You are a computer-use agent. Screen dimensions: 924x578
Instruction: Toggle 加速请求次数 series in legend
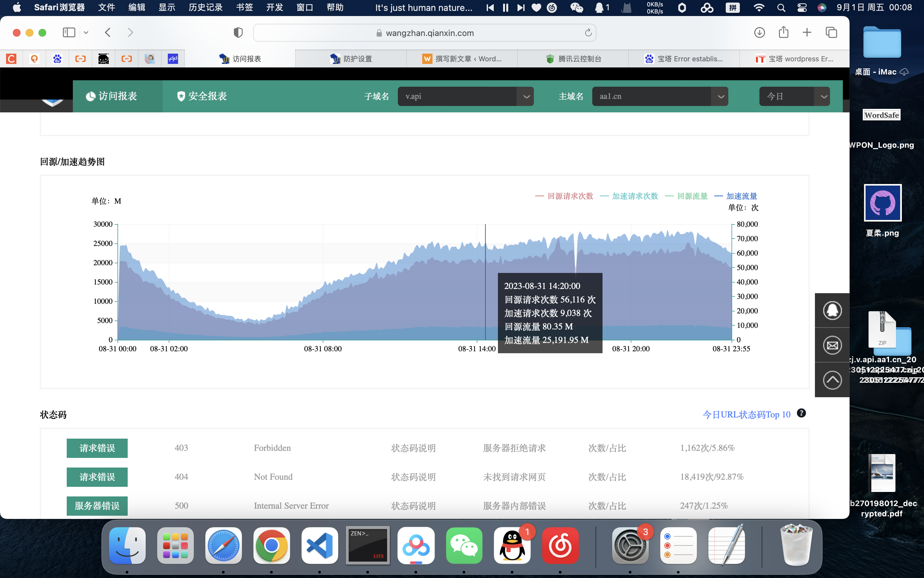629,196
